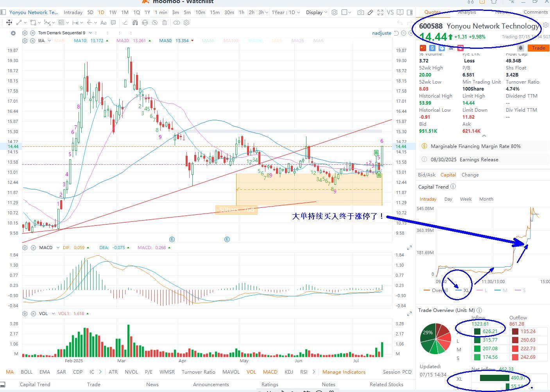Open quote panel settings gear
The height and width of the screenshot is (392, 550).
coord(546,25)
